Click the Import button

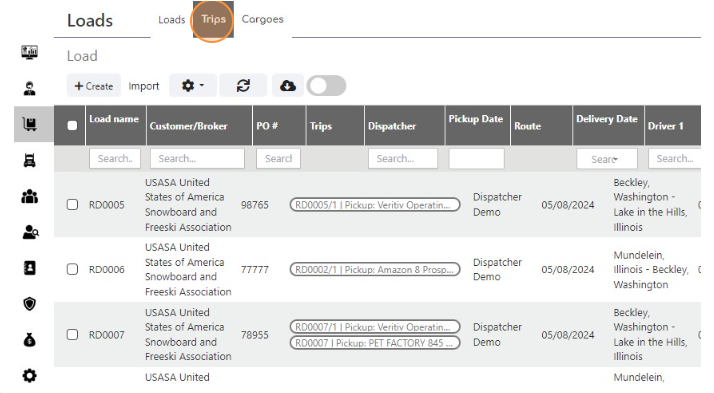point(144,86)
